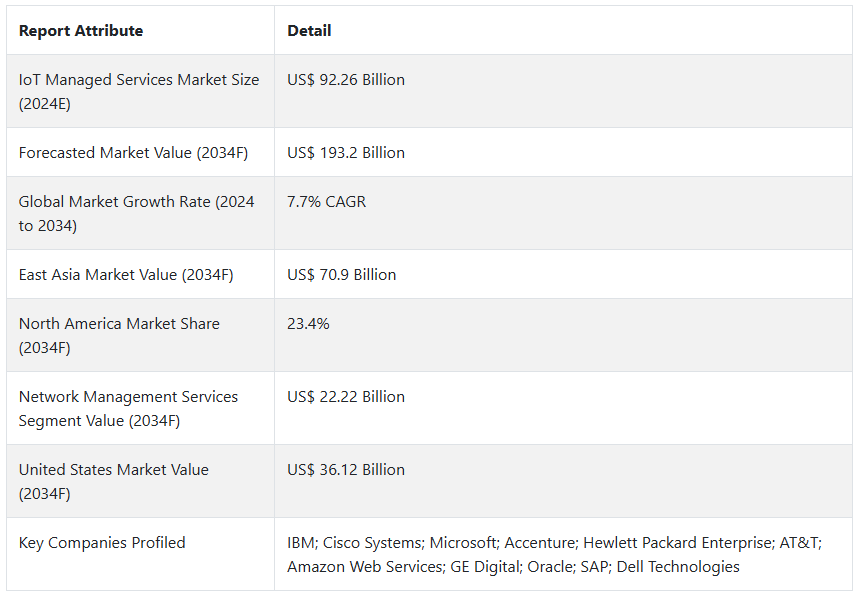Click the US$ 36.12 Billion value
The height and width of the screenshot is (599, 864).
pyautogui.click(x=346, y=470)
